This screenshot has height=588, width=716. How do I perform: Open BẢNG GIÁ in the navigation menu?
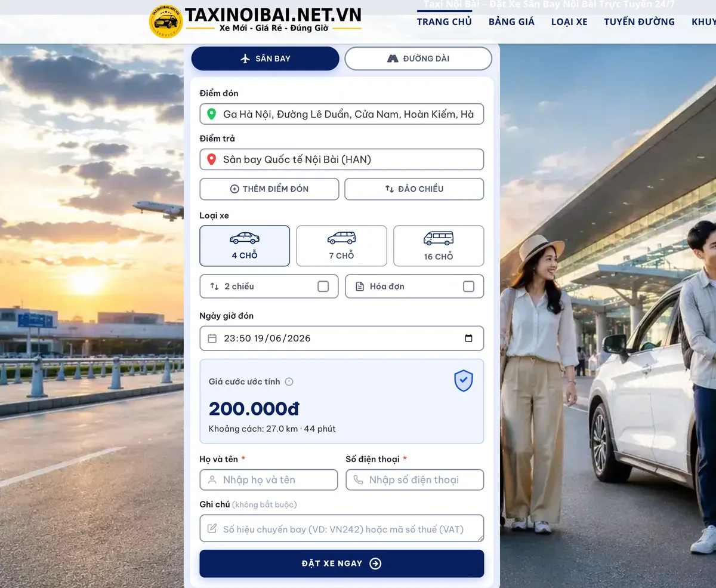pos(511,21)
